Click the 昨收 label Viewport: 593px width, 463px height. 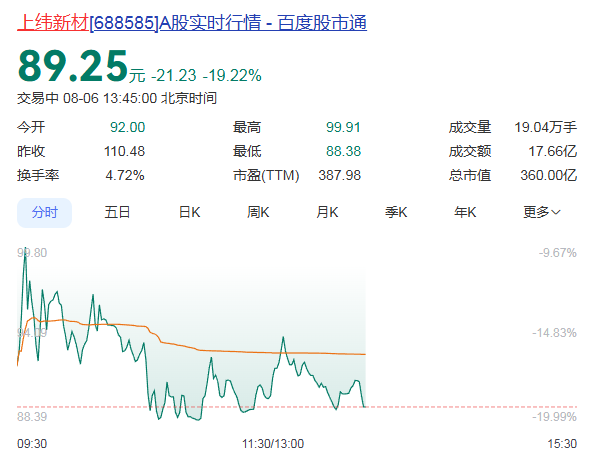[31, 151]
